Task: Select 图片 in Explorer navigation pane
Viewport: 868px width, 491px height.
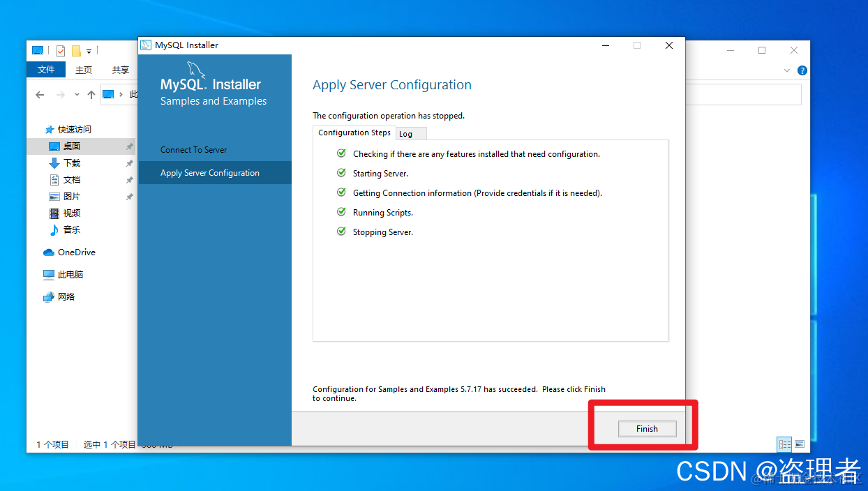Action: (x=72, y=197)
